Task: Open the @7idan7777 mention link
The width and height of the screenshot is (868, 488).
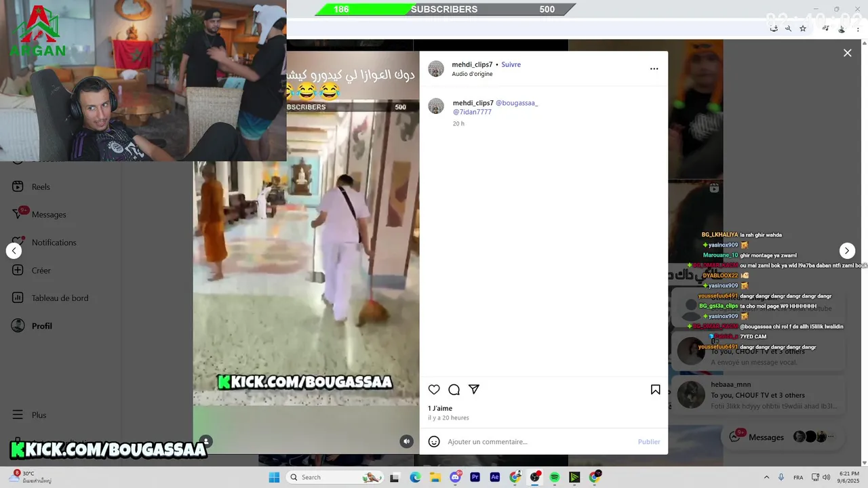Action: point(472,112)
